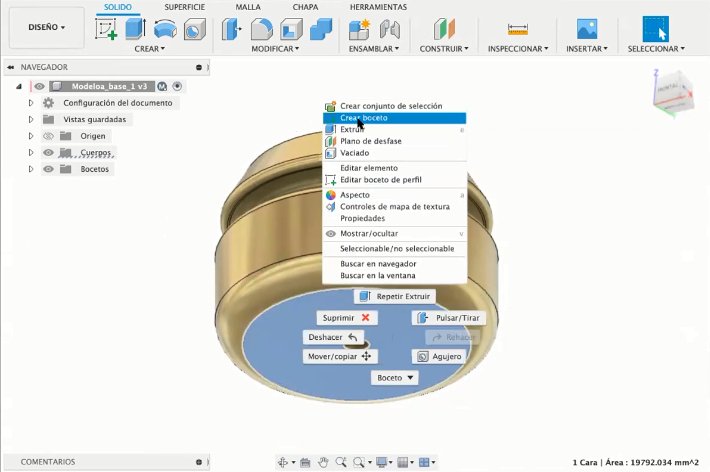This screenshot has height=472, width=710.
Task: Collapse the Modeloa_base_1 root node
Action: pos(19,86)
